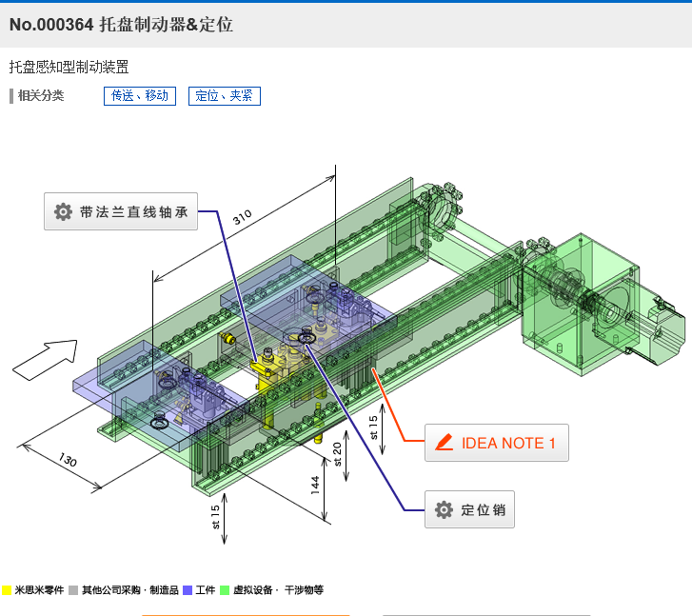Click the green motor housing in the drawing

[581, 305]
